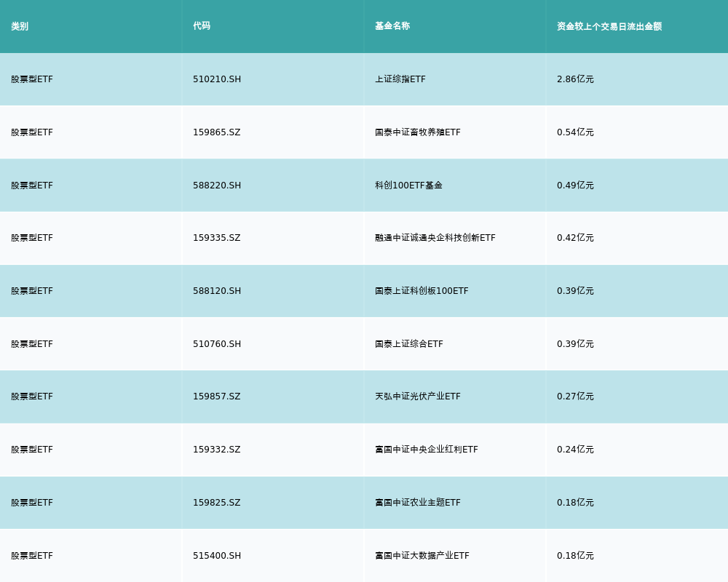Click 0.18亿元 in the 515400.SH row
Image resolution: width=728 pixels, height=582 pixels.
[x=575, y=556]
